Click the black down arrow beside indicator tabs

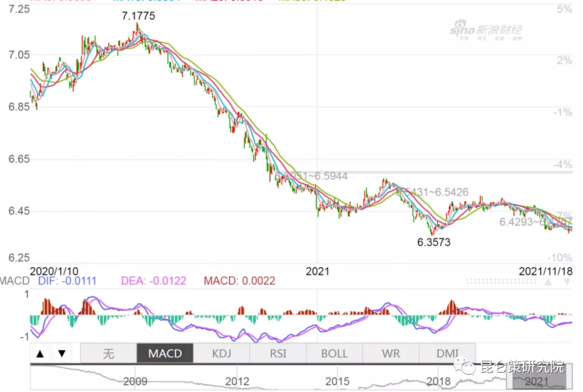click(62, 354)
